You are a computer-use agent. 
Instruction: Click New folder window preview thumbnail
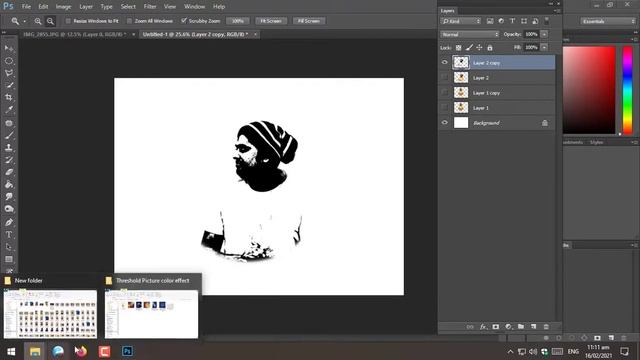(x=50, y=313)
